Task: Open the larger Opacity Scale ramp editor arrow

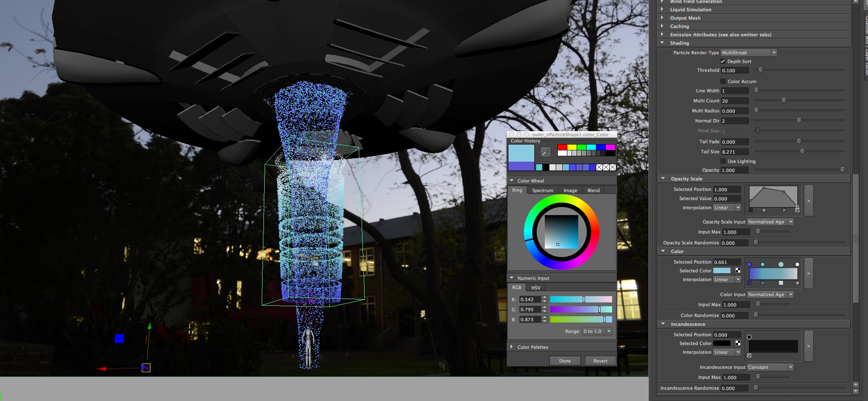Action: tap(808, 201)
